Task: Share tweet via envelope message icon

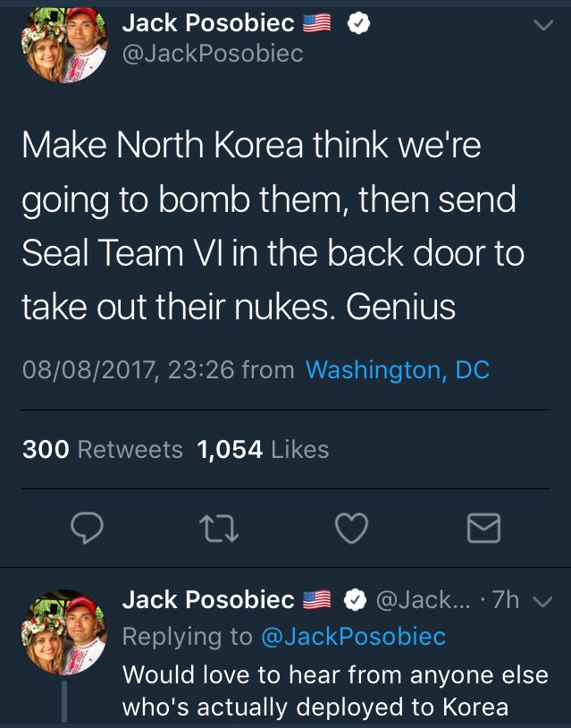Action: point(483,529)
